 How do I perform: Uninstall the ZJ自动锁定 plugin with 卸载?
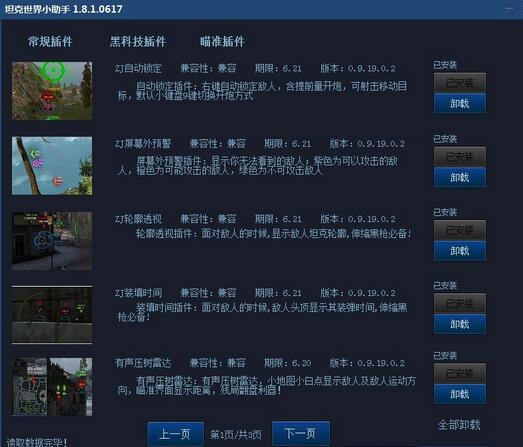pyautogui.click(x=460, y=103)
